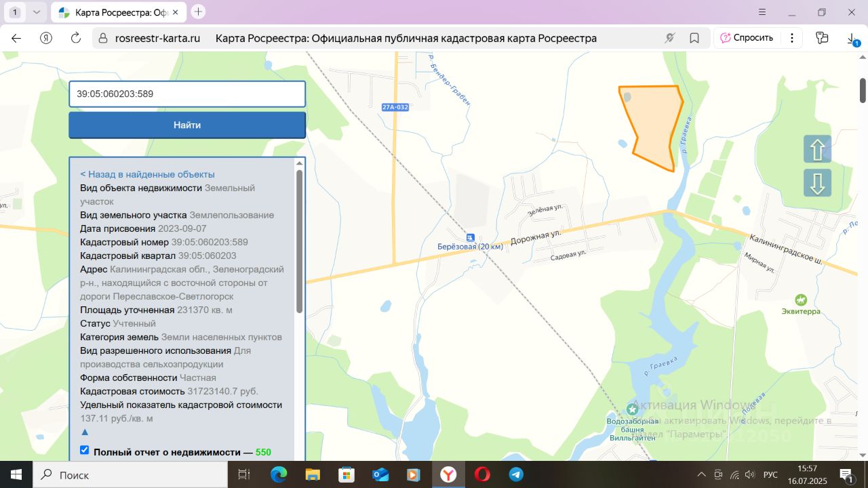Image resolution: width=868 pixels, height=488 pixels.
Task: Open the tab list dropdown chevron
Action: pyautogui.click(x=37, y=12)
